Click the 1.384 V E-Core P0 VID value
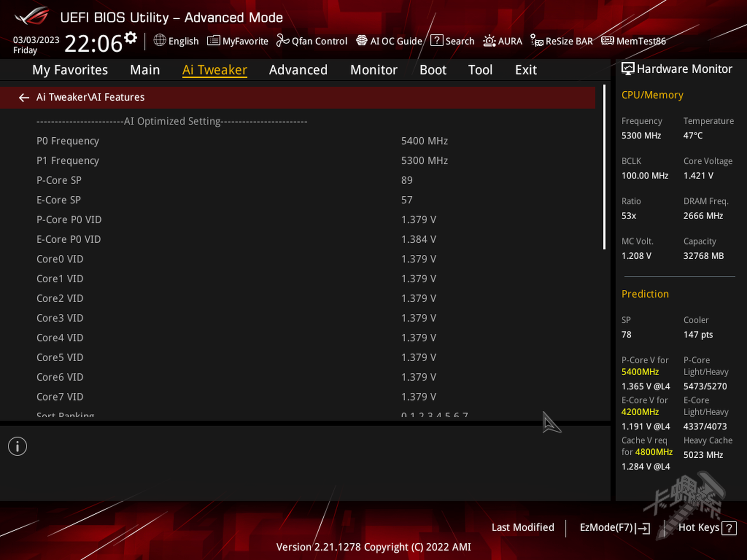This screenshot has width=747, height=560. click(419, 240)
